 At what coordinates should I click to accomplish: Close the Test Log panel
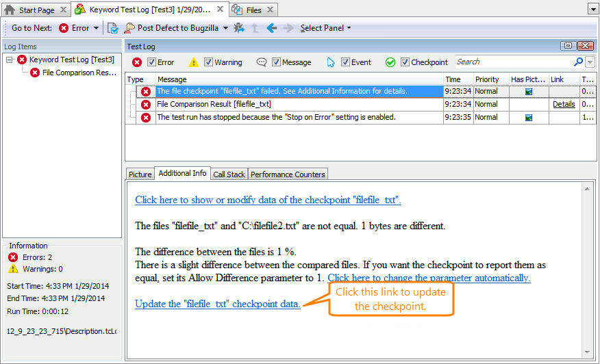coord(586,46)
